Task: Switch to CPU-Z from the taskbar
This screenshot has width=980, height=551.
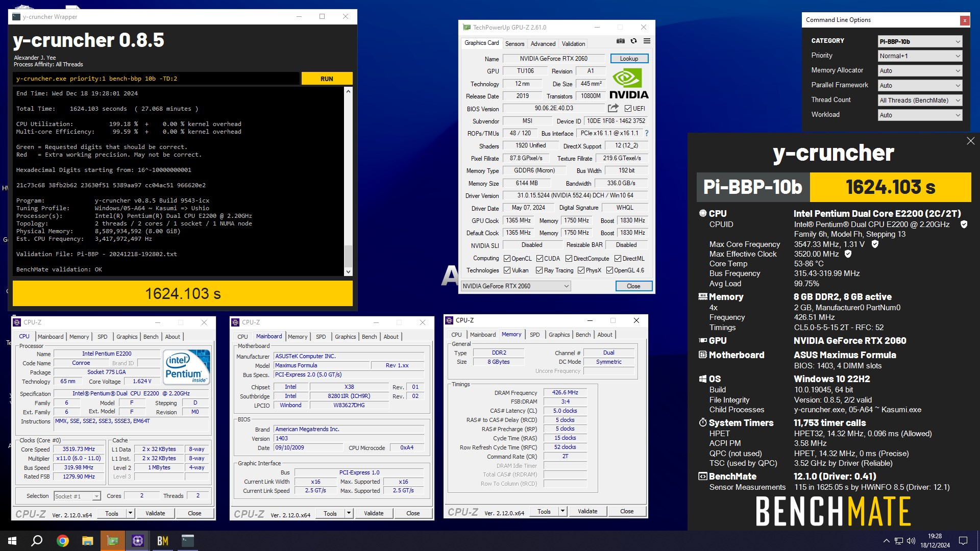Action: pyautogui.click(x=137, y=541)
